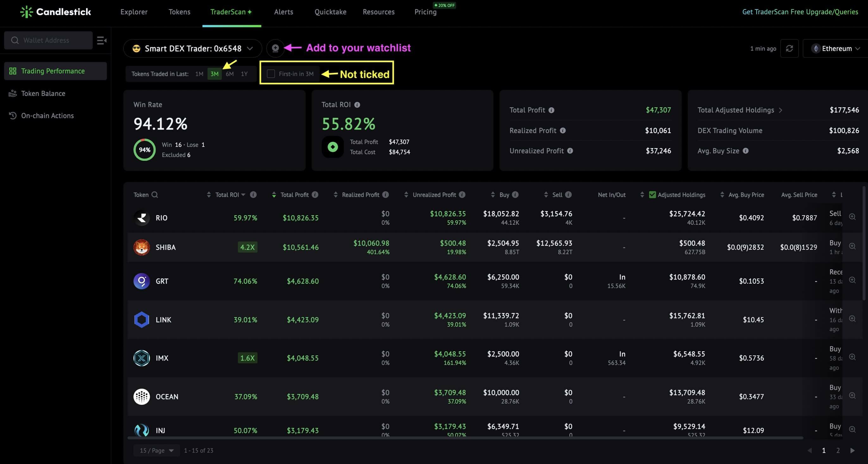Image resolution: width=868 pixels, height=464 pixels.
Task: Select the 6M time range option
Action: pos(229,74)
